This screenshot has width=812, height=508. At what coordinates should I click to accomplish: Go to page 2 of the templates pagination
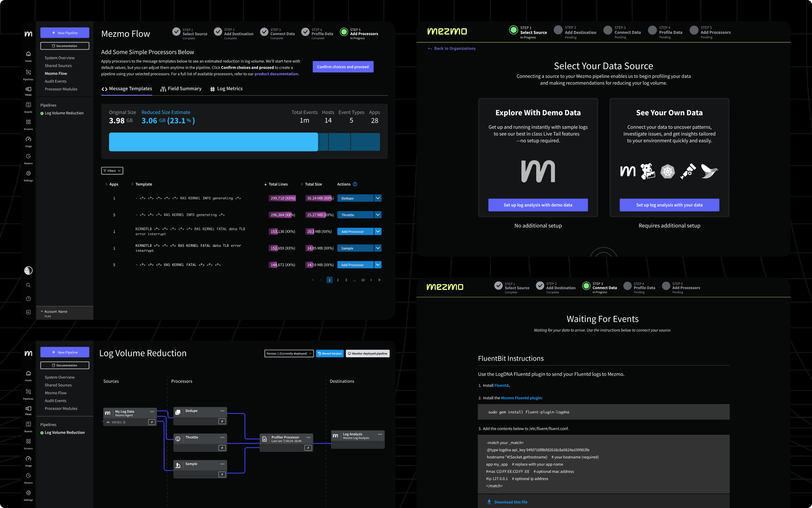(x=337, y=280)
